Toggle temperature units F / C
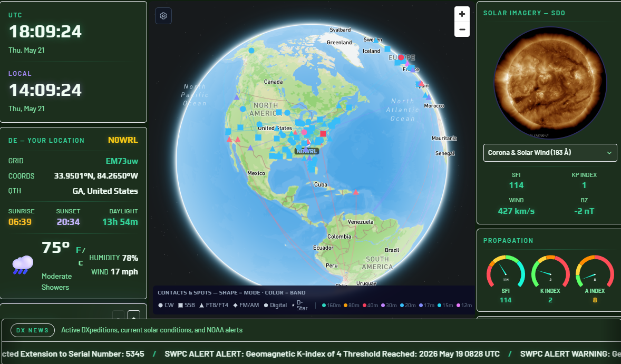Image resolution: width=621 pixels, height=364 pixels. (x=81, y=257)
